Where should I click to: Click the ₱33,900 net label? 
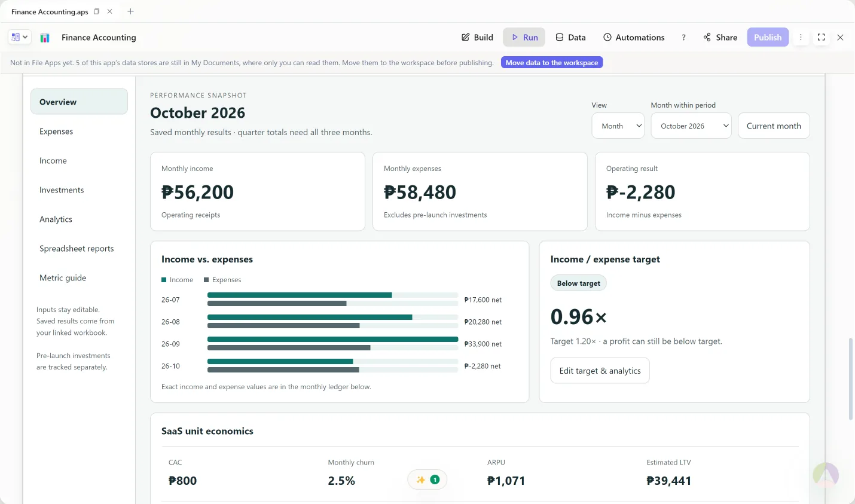483,344
